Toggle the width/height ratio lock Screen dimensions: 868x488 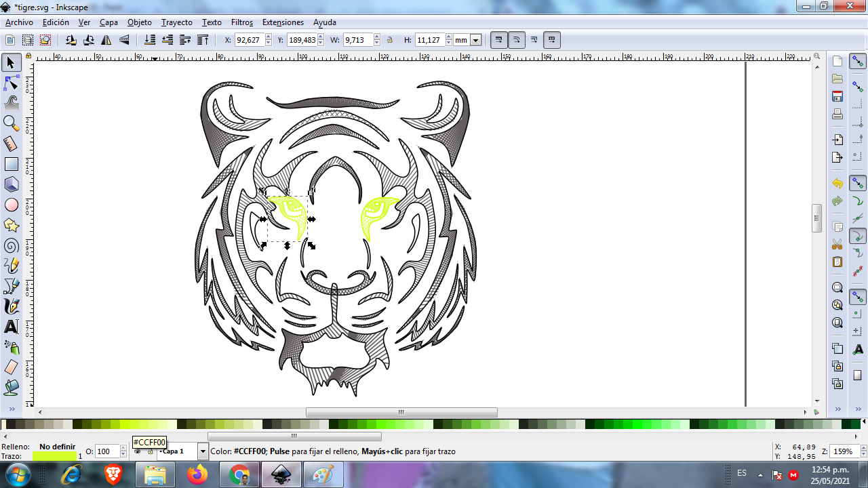click(390, 40)
